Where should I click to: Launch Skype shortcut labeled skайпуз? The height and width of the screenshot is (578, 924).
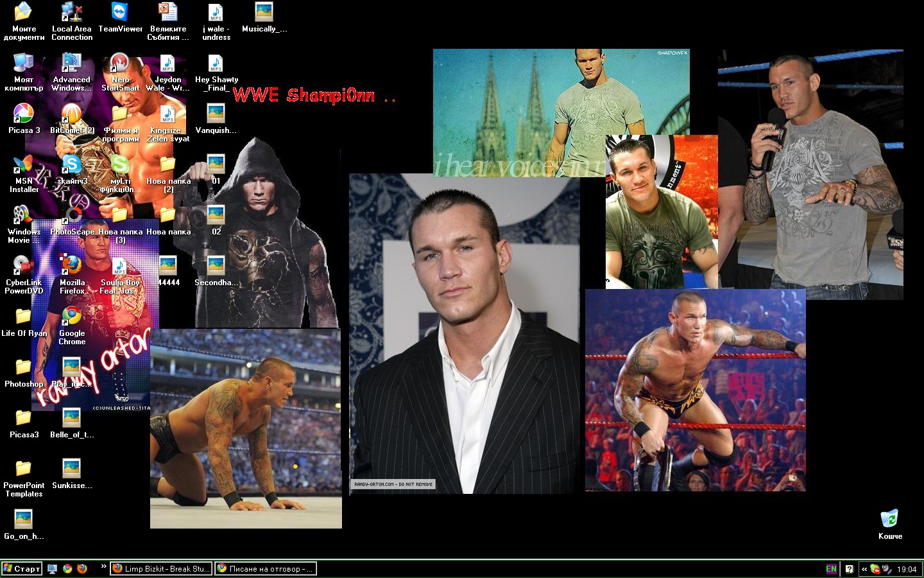coord(72,170)
